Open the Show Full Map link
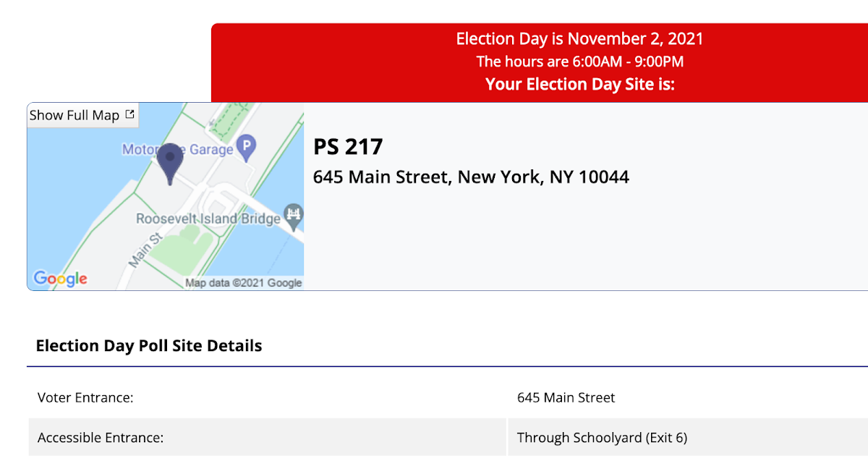Viewport: 868px width, 456px height. (75, 115)
